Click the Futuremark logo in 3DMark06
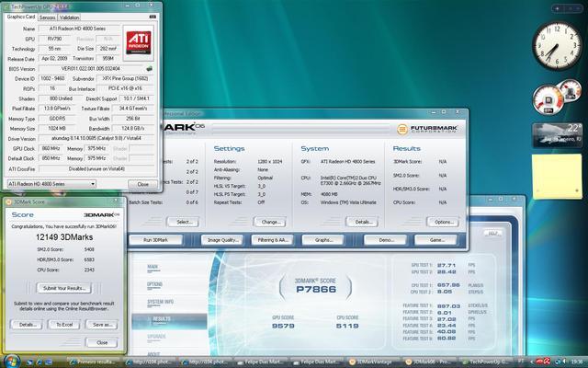Image resolution: width=588 pixels, height=368 pixels. coord(427,130)
